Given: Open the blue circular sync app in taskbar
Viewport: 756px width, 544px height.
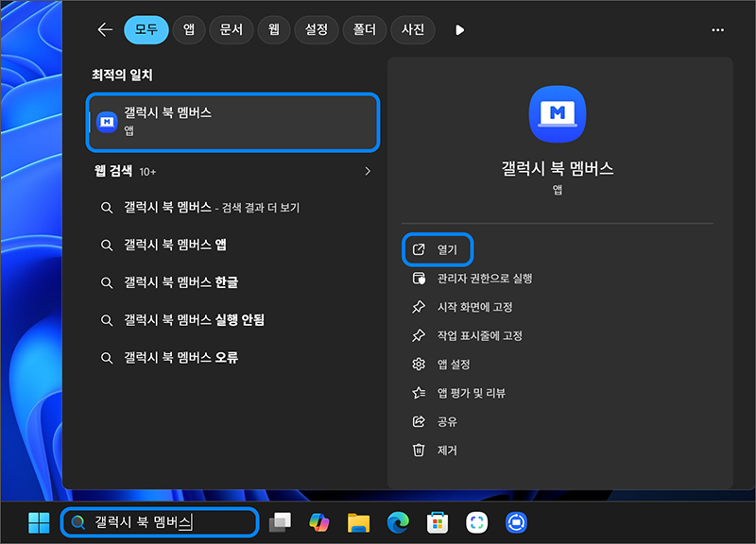Looking at the screenshot, I should click(x=516, y=523).
